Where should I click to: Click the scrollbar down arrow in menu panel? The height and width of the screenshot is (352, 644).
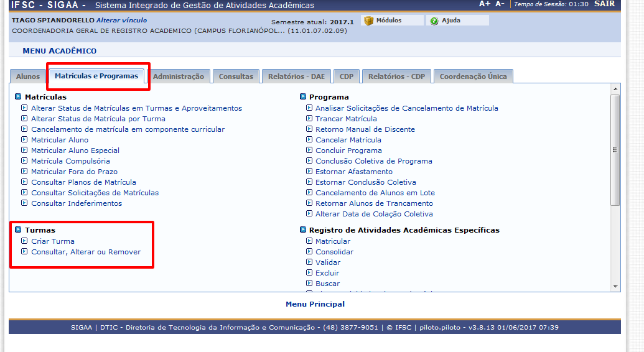pyautogui.click(x=615, y=286)
